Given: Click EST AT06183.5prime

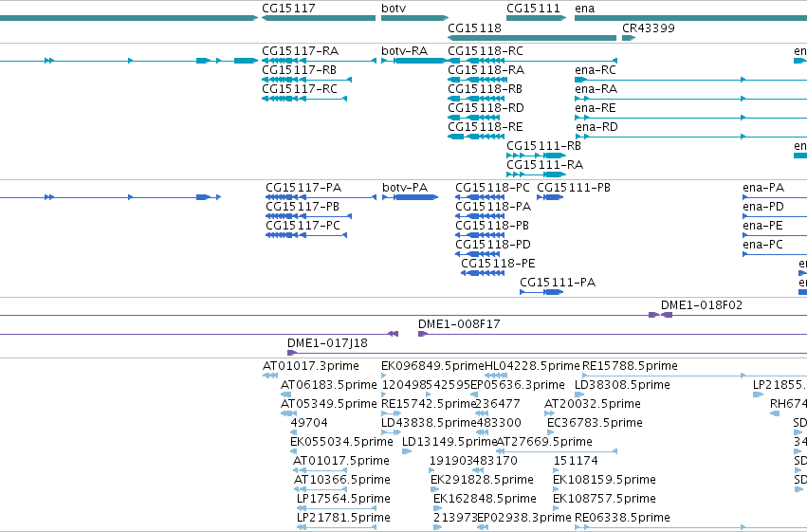Looking at the screenshot, I should tap(285, 394).
